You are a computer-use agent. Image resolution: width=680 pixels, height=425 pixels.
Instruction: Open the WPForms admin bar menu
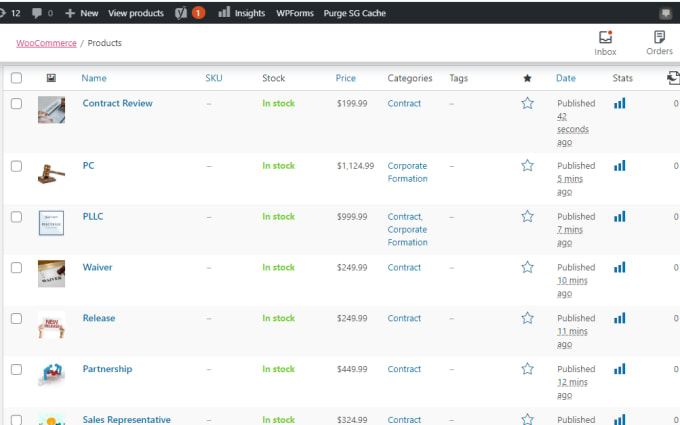295,13
